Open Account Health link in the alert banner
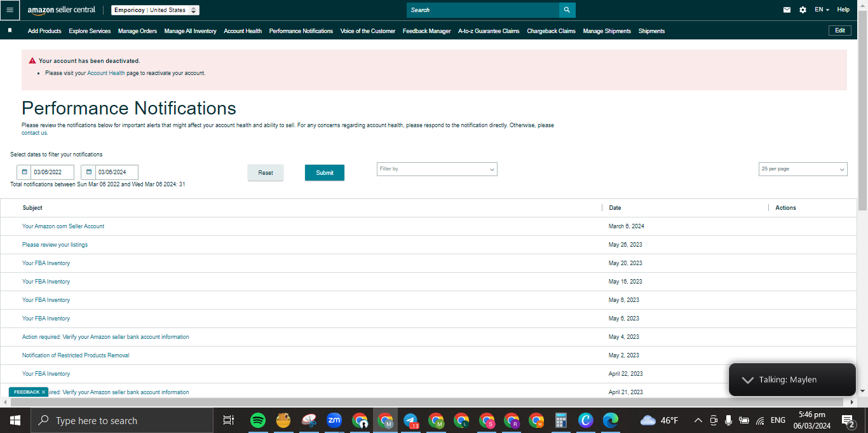 106,73
